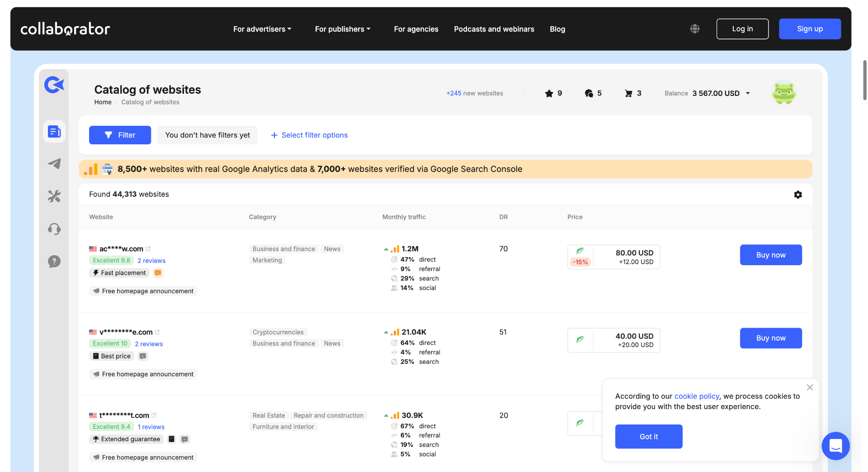This screenshot has width=868, height=472.
Task: Open the tools sidebar icon
Action: pyautogui.click(x=54, y=196)
